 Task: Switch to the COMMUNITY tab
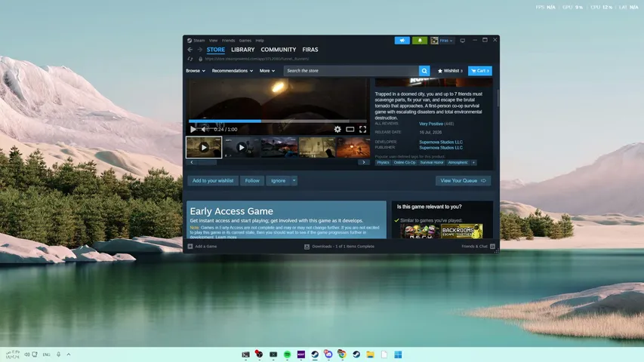click(279, 50)
